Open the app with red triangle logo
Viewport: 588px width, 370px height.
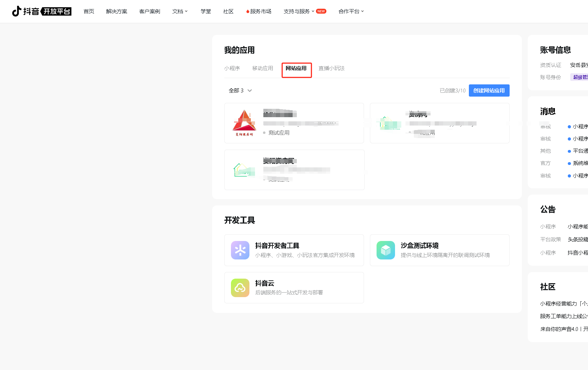244,123
